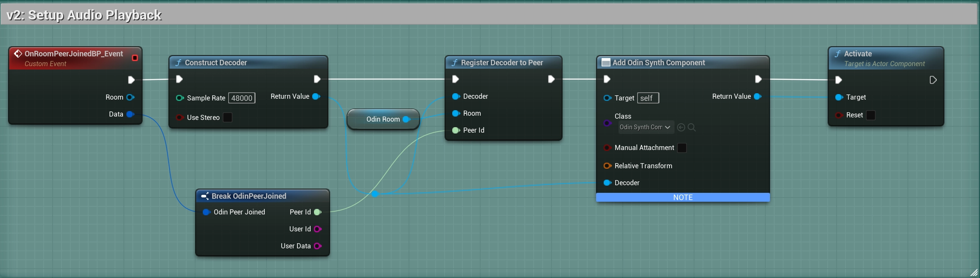Click Construct Decoder Return Value pin
This screenshot has width=980, height=278.
[x=316, y=96]
